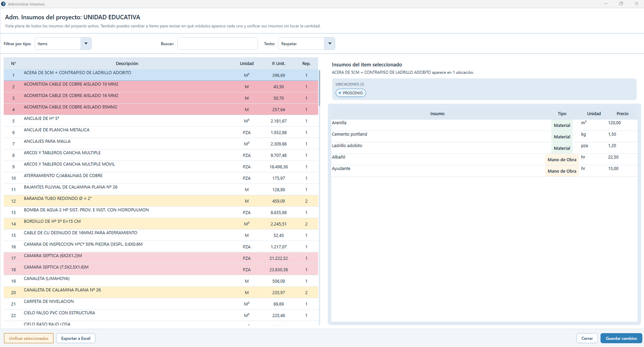Select row BARANDA TUBO REDONDO Ø = 2"

pyautogui.click(x=161, y=201)
